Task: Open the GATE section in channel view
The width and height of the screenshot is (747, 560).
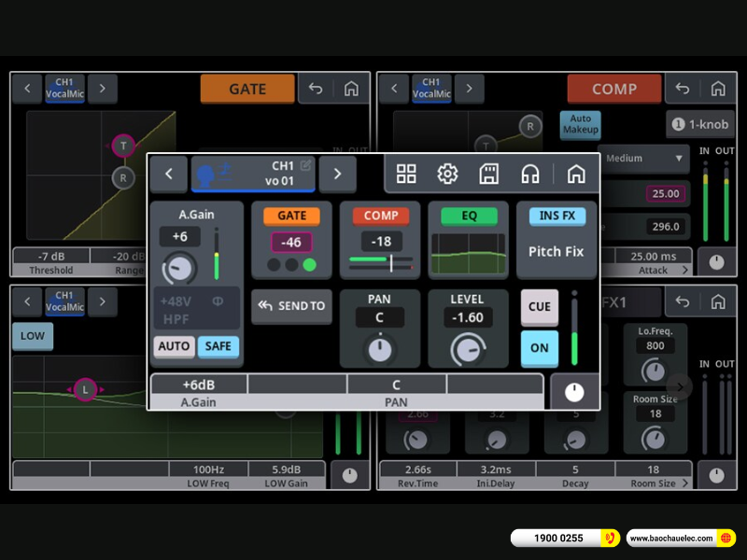Action: click(291, 240)
